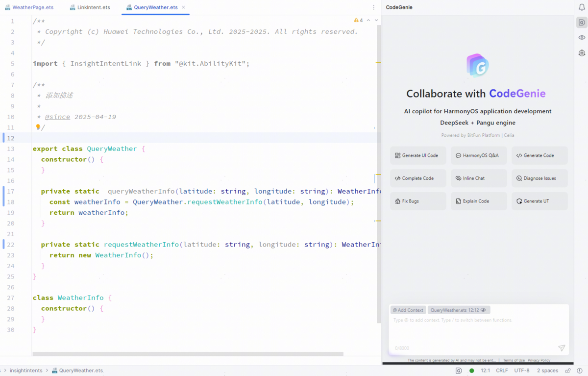The height and width of the screenshot is (376, 588).
Task: Open the CRLF line separator selector
Action: coord(502,371)
